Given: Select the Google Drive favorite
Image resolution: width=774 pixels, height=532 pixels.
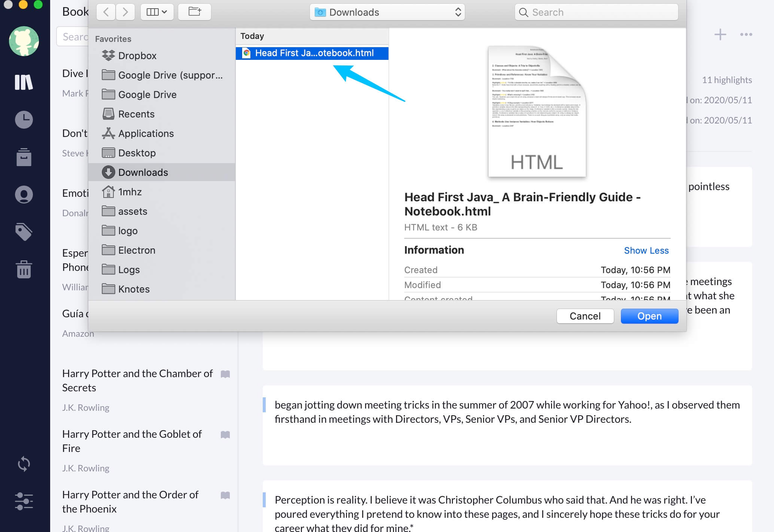Looking at the screenshot, I should coord(162,94).
